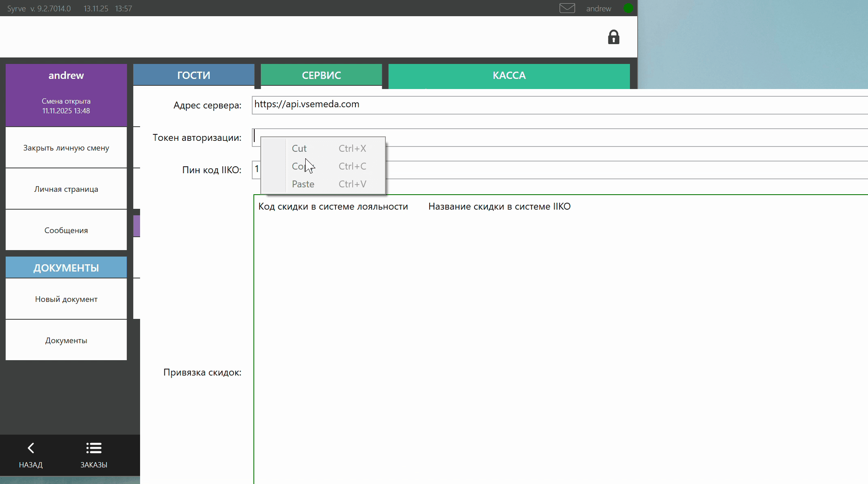Open the СЕРВИС tab
The width and height of the screenshot is (868, 484).
[x=321, y=75]
